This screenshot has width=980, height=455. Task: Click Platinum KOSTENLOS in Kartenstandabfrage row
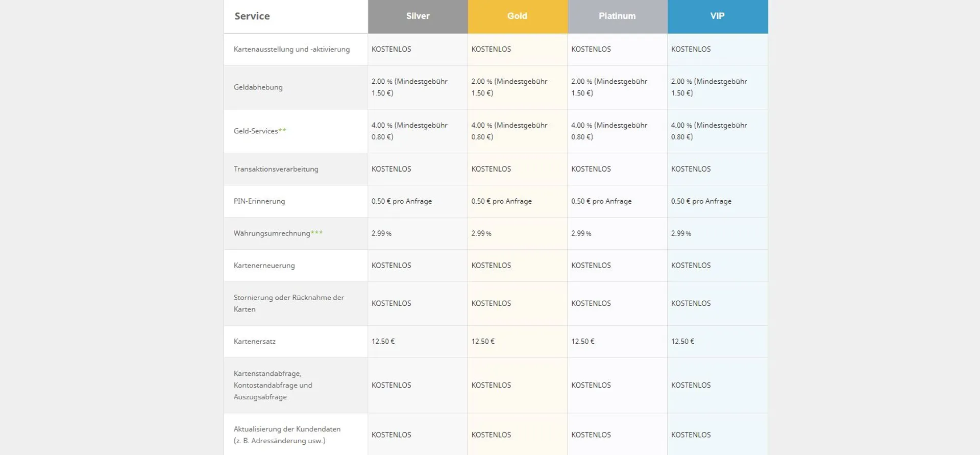pyautogui.click(x=591, y=386)
